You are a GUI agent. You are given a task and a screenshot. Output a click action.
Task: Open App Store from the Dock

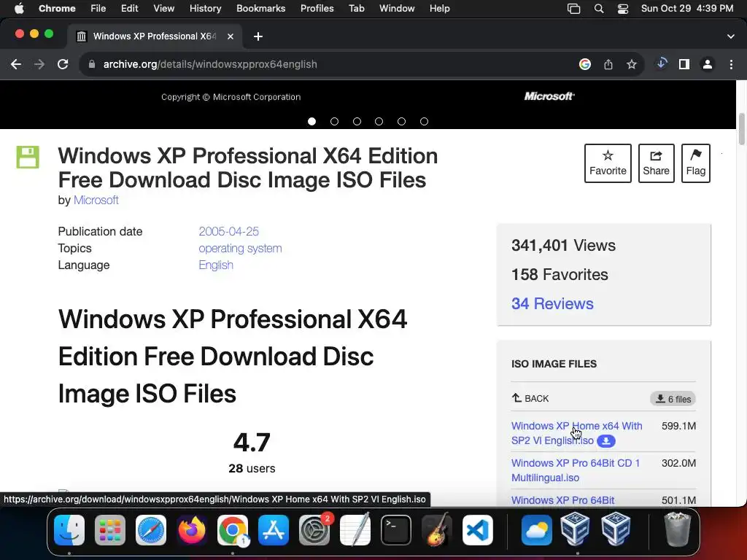[x=274, y=530]
